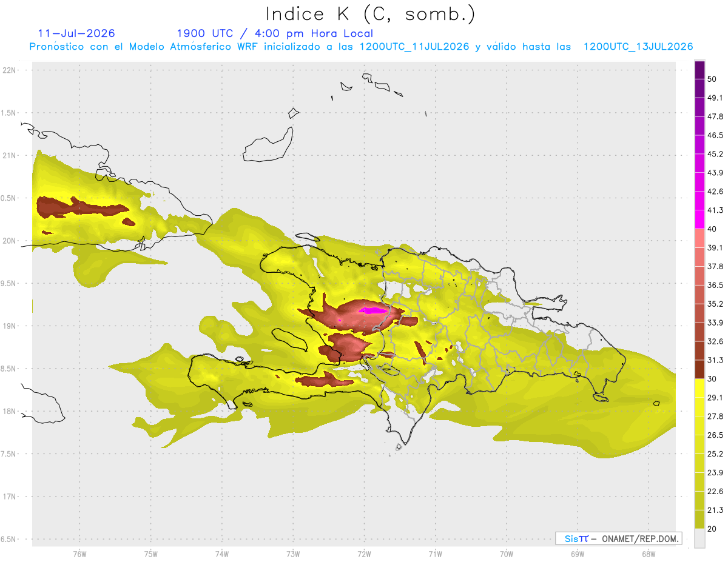
Task: Click the 1900 UTC hora local text
Action: [x=275, y=33]
